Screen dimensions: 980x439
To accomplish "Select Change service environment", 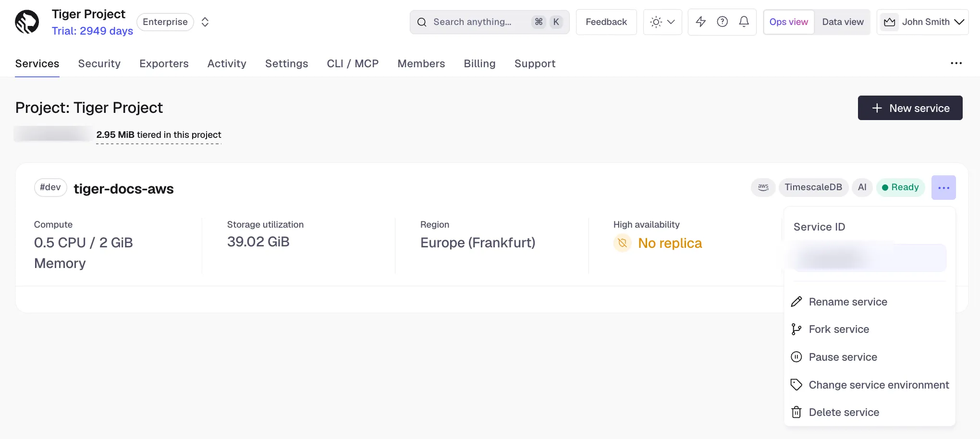I will point(870,385).
